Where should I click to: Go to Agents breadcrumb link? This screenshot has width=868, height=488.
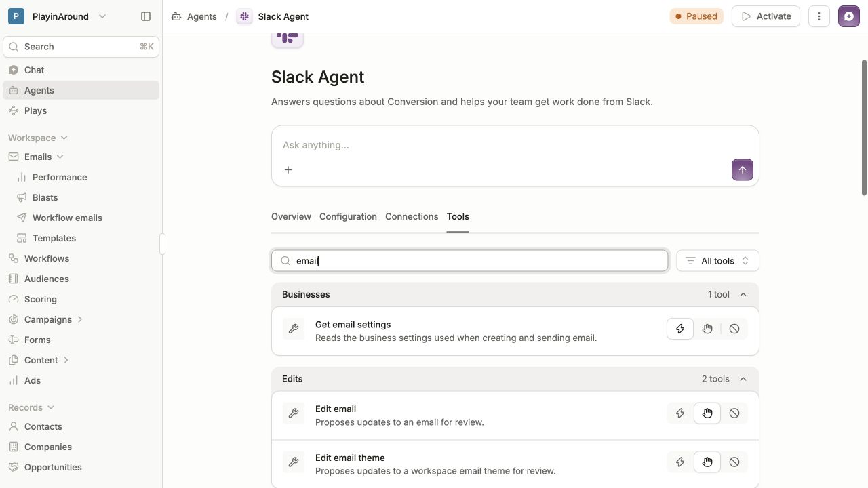pyautogui.click(x=195, y=16)
